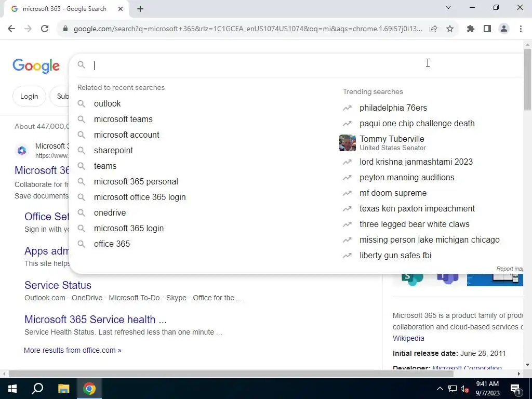
Task: Click the Google logo
Action: [36, 66]
